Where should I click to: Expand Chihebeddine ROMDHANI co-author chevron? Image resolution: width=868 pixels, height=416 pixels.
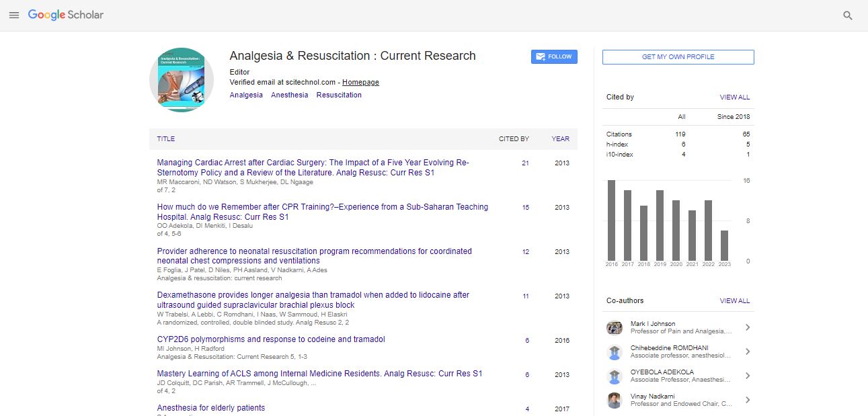point(747,352)
